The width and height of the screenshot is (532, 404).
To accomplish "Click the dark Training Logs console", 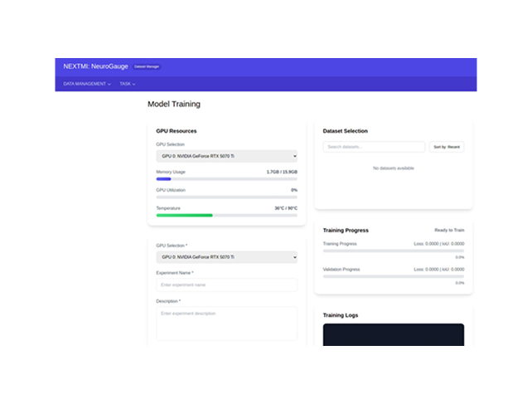I will click(x=393, y=334).
